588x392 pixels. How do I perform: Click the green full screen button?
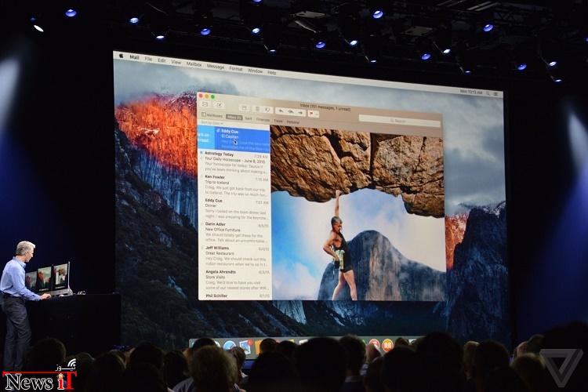[x=212, y=96]
